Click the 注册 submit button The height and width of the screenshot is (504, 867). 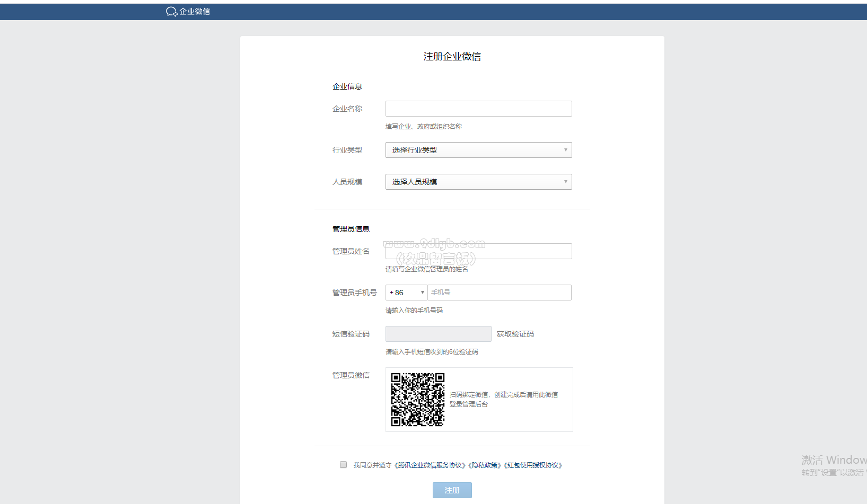coord(452,490)
